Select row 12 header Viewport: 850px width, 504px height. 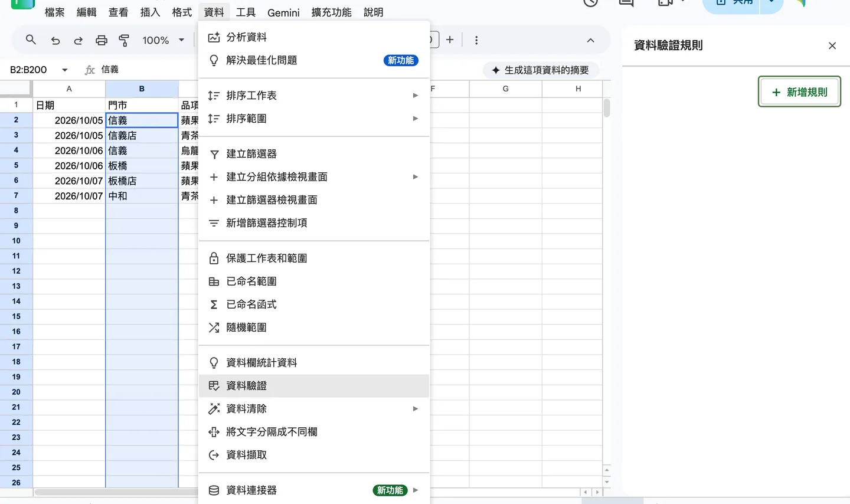16,271
